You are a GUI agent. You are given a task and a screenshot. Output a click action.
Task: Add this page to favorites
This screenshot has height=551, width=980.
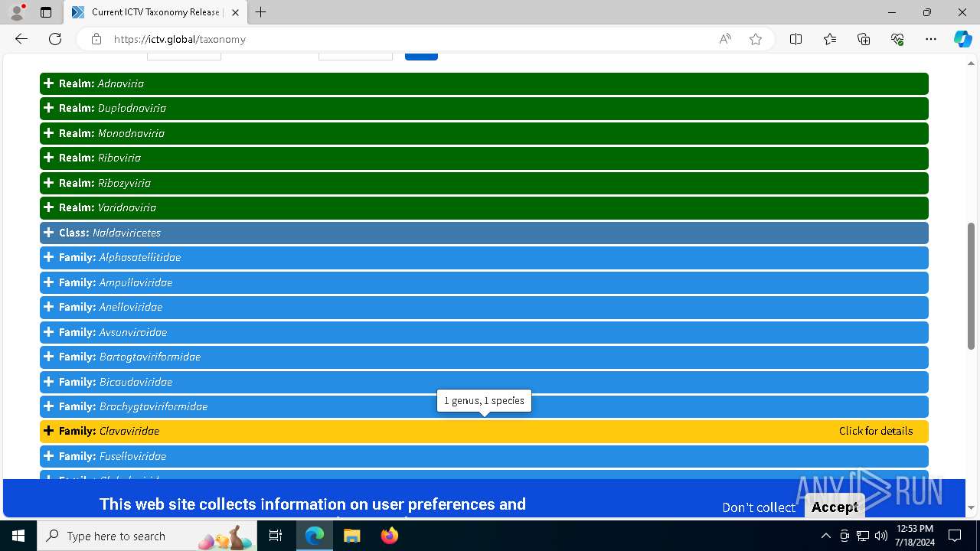pyautogui.click(x=756, y=39)
